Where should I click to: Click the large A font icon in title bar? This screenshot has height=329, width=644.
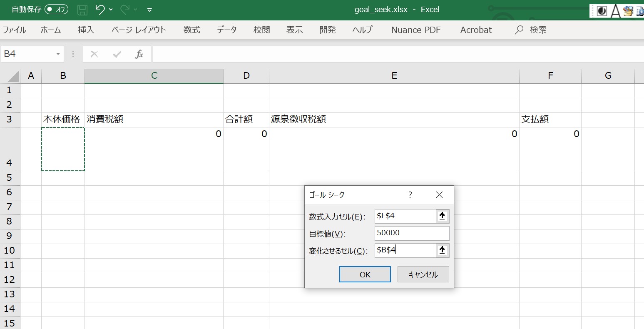click(x=615, y=11)
